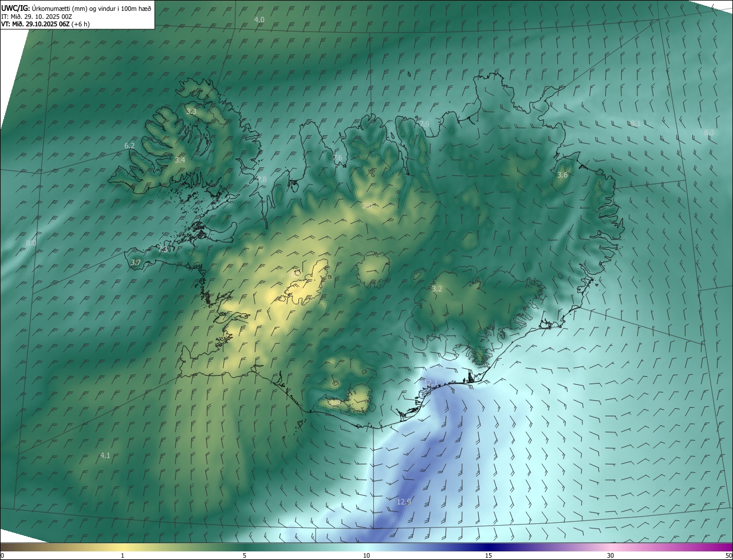Click the colorbar tick labeled 0

[2, 555]
